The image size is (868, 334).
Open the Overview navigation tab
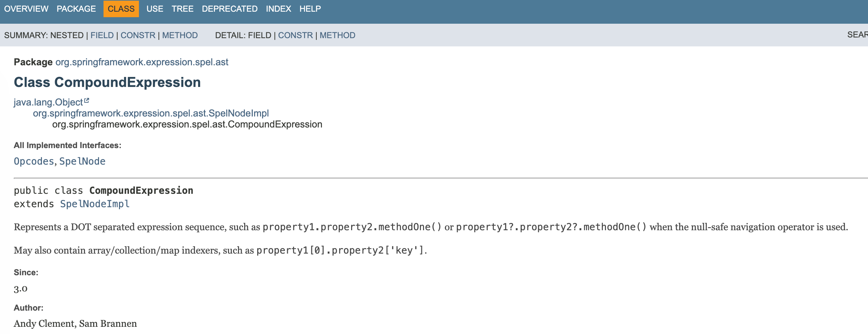coord(26,9)
